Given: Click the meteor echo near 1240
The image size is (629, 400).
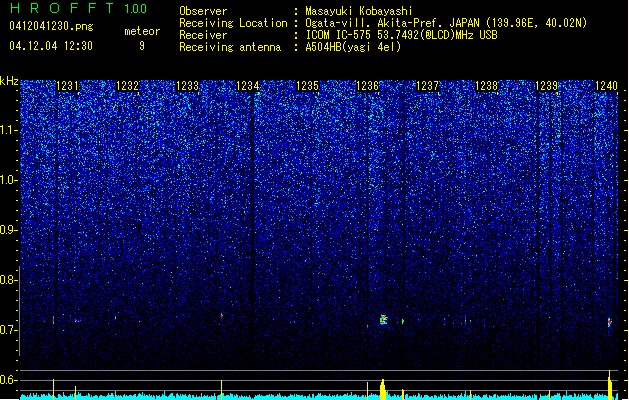Looking at the screenshot, I should click(610, 322).
